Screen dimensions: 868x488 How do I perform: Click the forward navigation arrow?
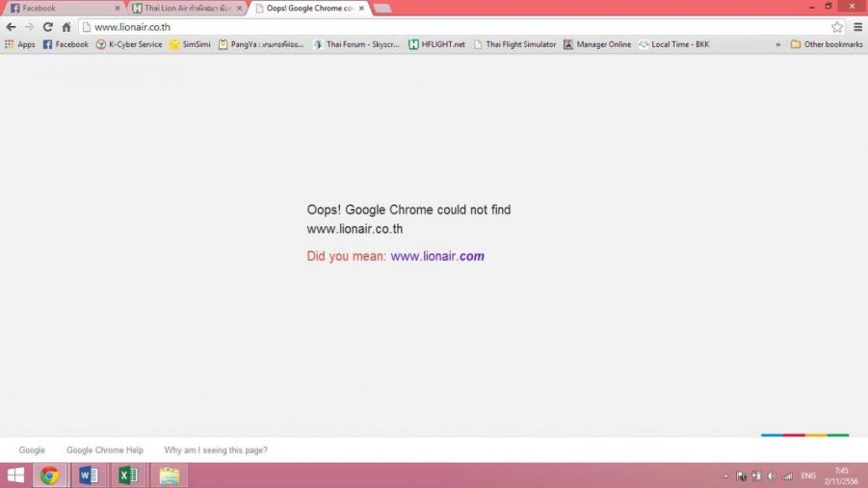point(29,27)
